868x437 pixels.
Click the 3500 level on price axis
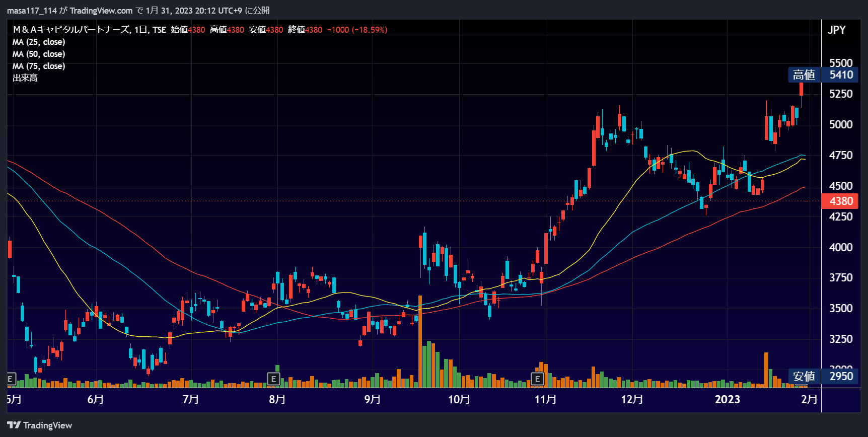coord(841,308)
